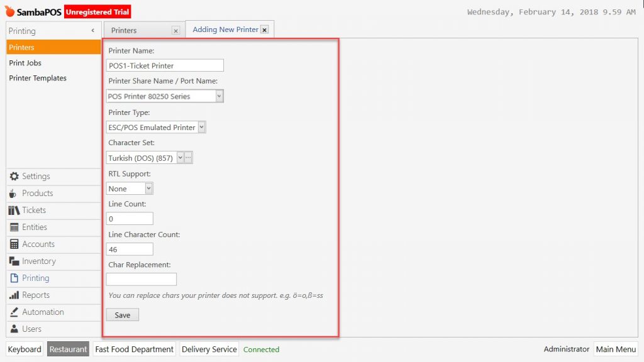Click the Char Replacement input field
Viewport: 644px width, 362px height.
coord(142,279)
